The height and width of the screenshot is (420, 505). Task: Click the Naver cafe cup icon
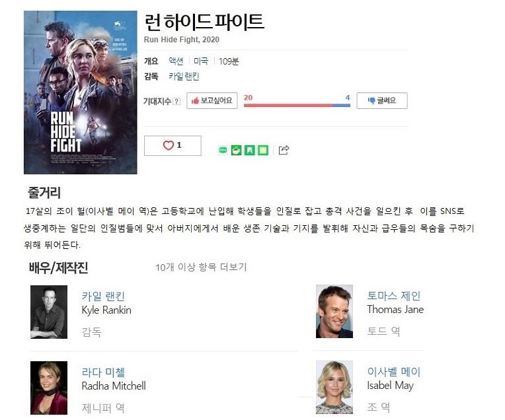pos(236,150)
